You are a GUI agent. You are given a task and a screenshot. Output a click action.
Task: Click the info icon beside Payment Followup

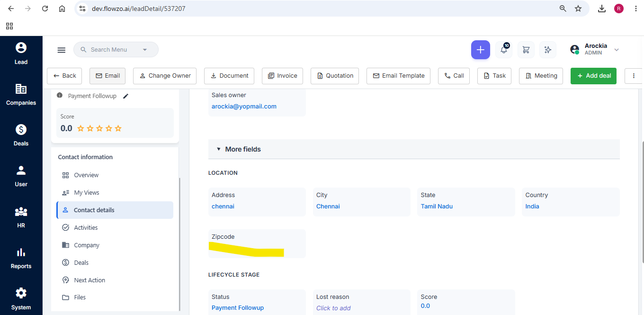click(x=60, y=96)
